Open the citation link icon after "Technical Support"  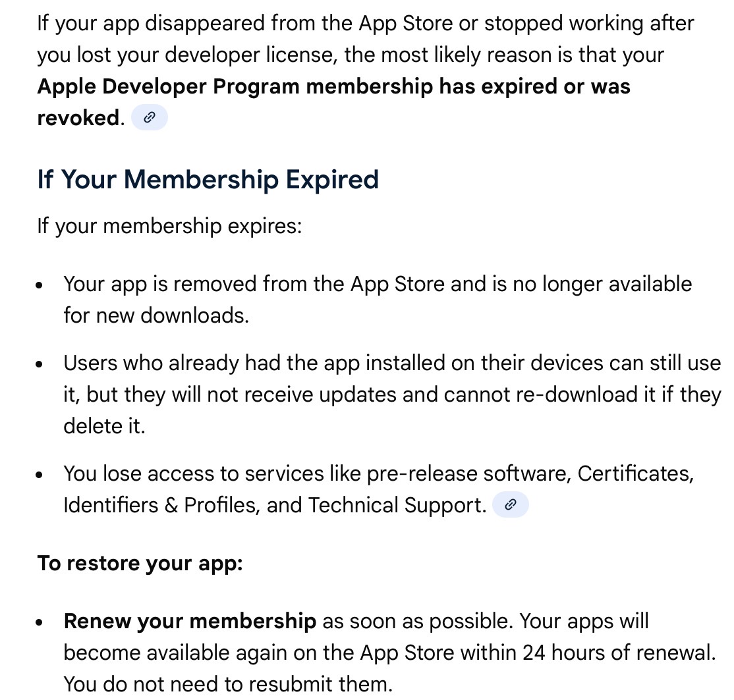[510, 505]
